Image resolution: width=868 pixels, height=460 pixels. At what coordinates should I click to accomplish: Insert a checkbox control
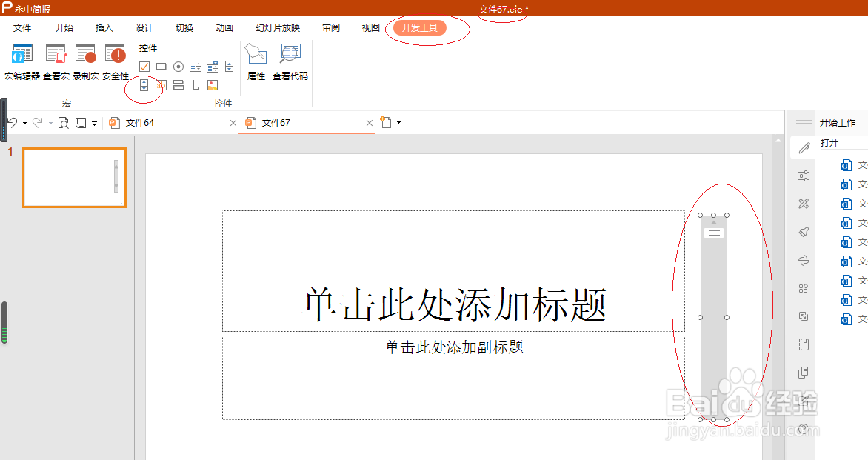click(144, 66)
